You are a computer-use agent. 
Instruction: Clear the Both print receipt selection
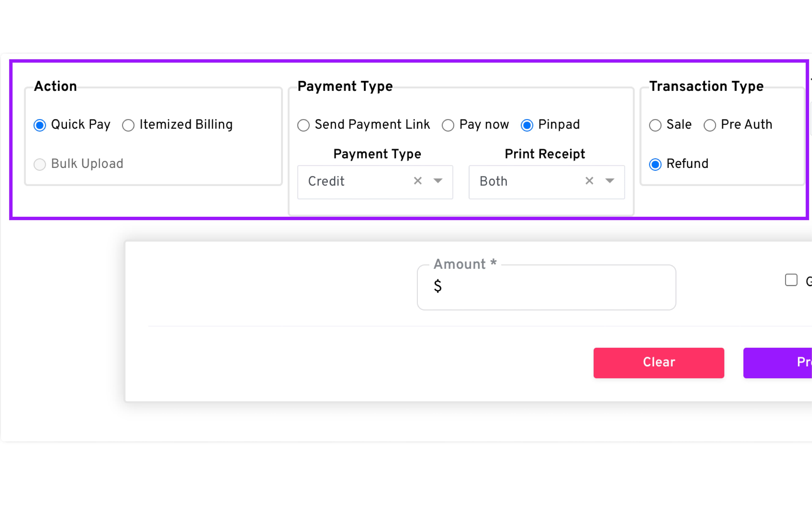pyautogui.click(x=589, y=181)
